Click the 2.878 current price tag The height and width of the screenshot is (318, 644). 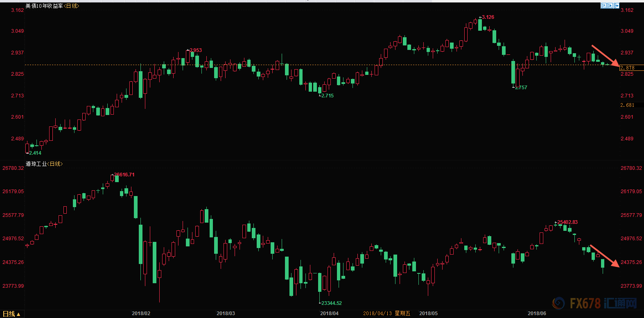point(631,68)
